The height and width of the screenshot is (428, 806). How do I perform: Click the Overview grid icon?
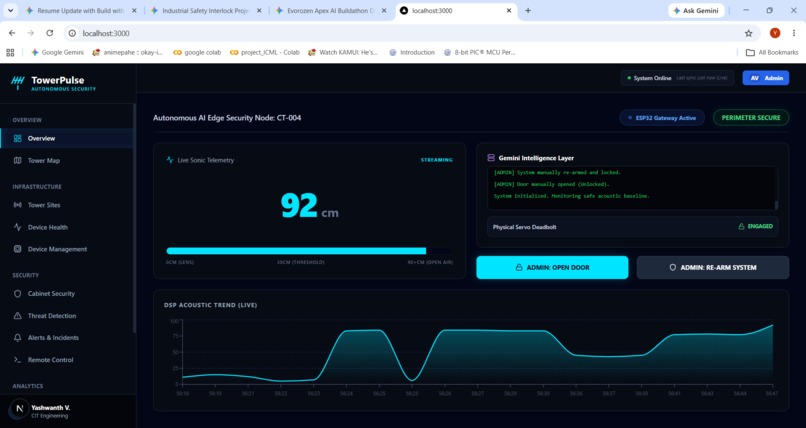point(17,138)
